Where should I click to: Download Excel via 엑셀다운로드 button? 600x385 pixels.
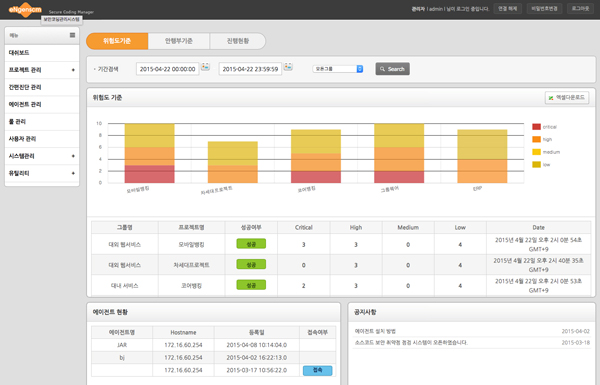(x=567, y=98)
